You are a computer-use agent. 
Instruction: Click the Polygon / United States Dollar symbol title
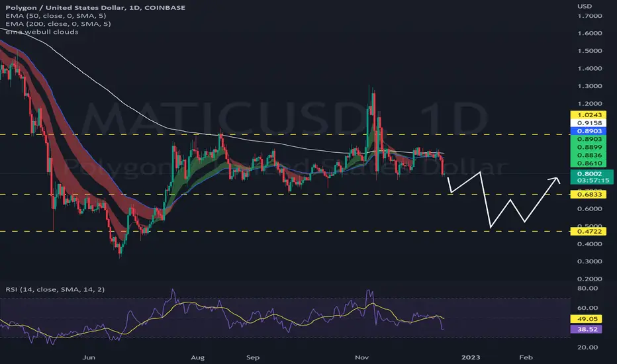pos(95,7)
